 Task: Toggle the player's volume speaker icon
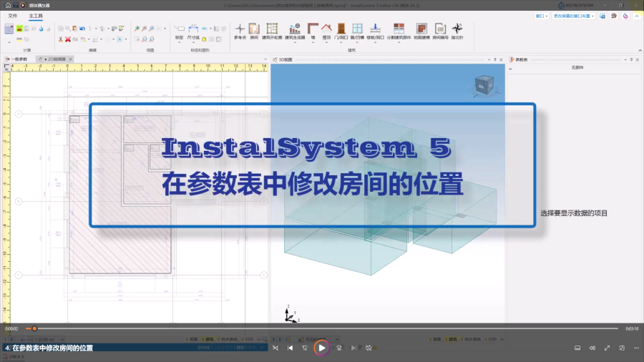pos(592,348)
